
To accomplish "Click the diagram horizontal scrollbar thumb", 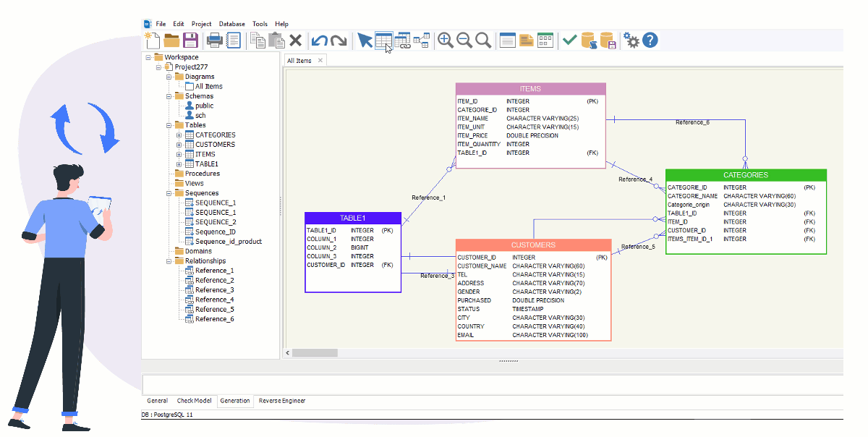I will click(x=315, y=353).
